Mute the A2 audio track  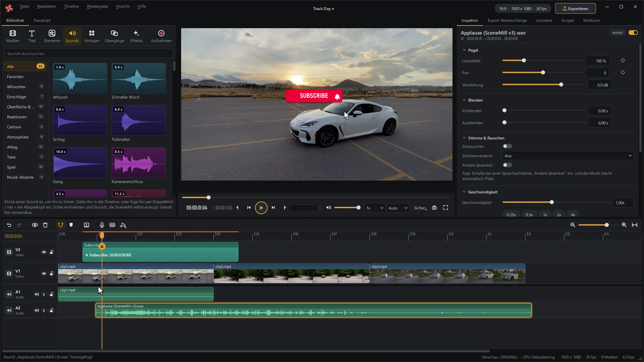click(x=37, y=310)
